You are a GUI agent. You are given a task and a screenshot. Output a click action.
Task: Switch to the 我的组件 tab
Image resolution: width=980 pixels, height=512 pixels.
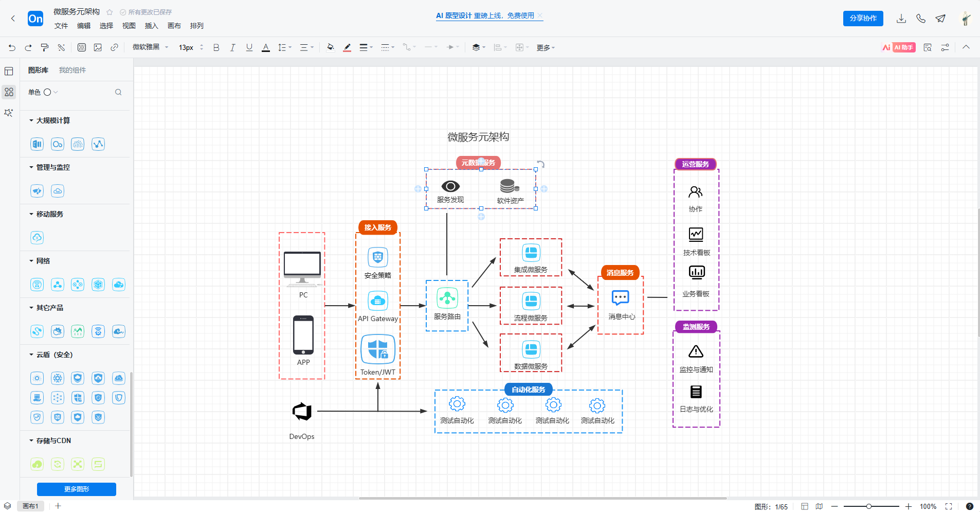coord(72,70)
